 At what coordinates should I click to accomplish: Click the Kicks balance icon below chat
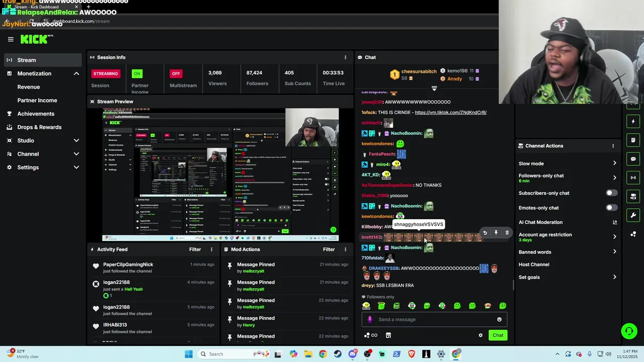(370, 335)
